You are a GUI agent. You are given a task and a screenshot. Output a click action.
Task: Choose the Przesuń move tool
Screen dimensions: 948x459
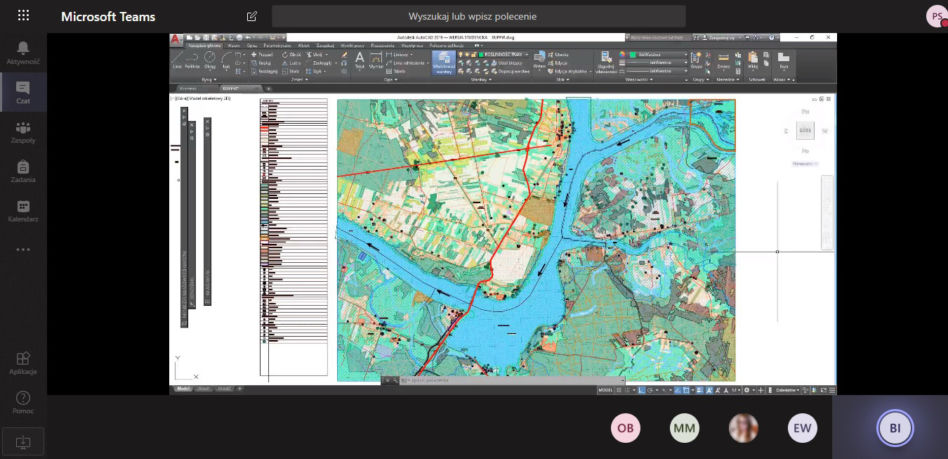click(x=263, y=54)
